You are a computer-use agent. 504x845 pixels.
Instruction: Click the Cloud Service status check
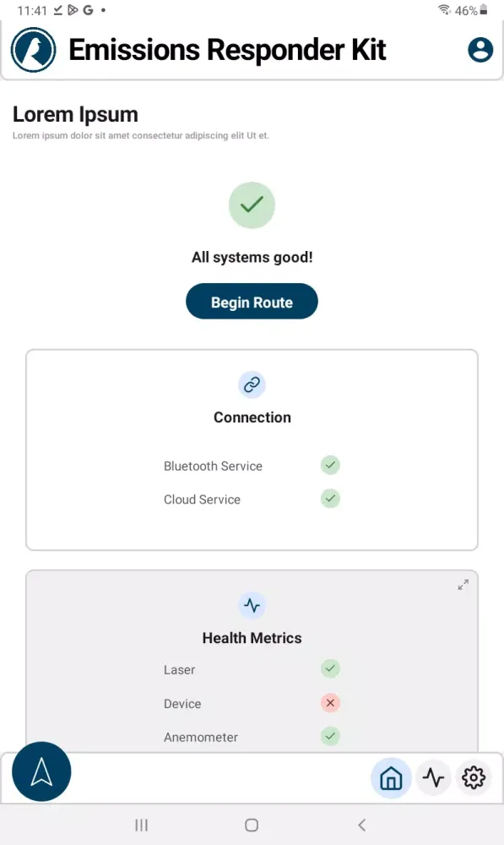(330, 499)
